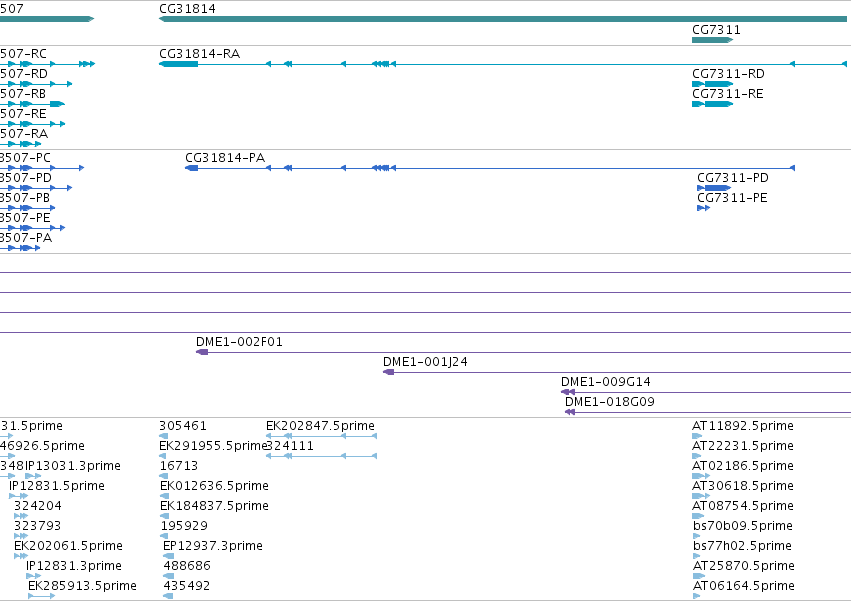Select the bs77h02.5prime EST label
Image resolution: width=851 pixels, height=601 pixels.
[x=742, y=546]
